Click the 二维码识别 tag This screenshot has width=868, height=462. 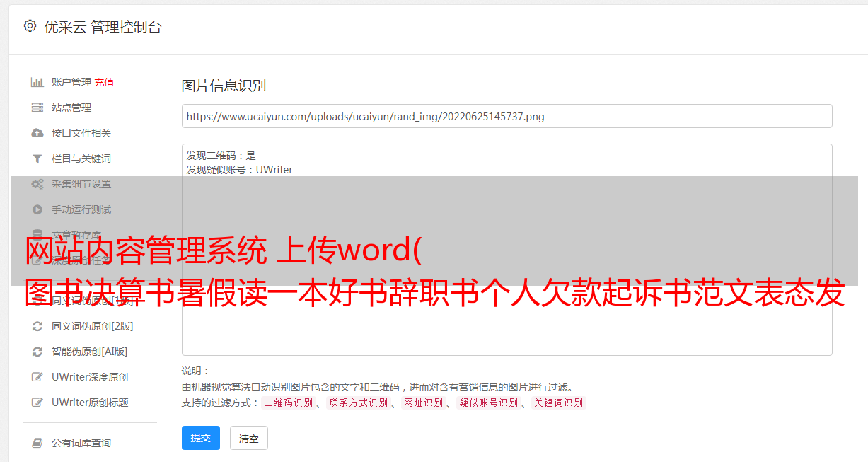pyautogui.click(x=288, y=403)
